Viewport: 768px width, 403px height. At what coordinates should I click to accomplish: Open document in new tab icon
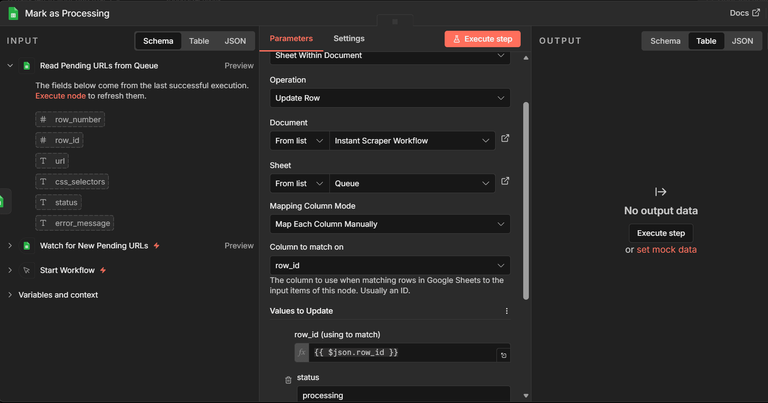pos(505,139)
